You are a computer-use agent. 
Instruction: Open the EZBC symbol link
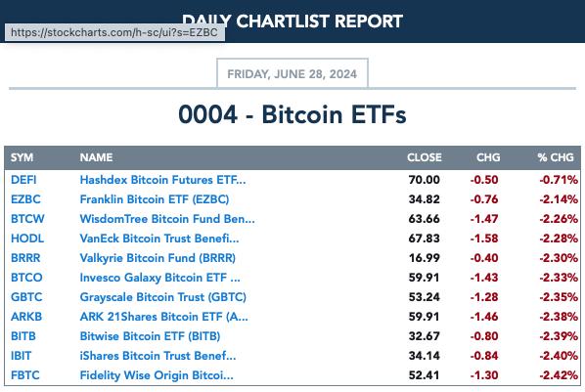click(x=25, y=199)
